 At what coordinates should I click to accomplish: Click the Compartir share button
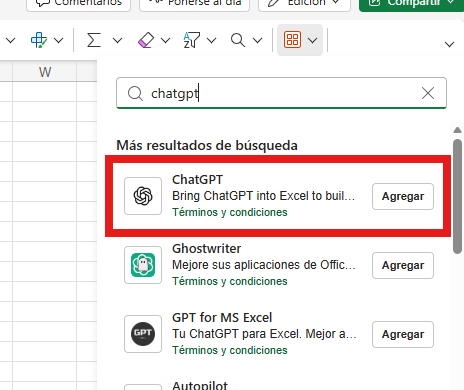pyautogui.click(x=411, y=5)
